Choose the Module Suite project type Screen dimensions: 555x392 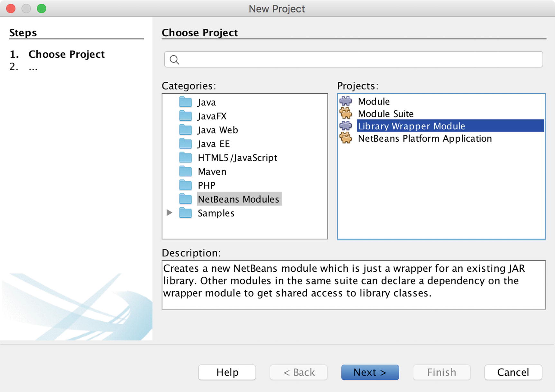point(386,114)
